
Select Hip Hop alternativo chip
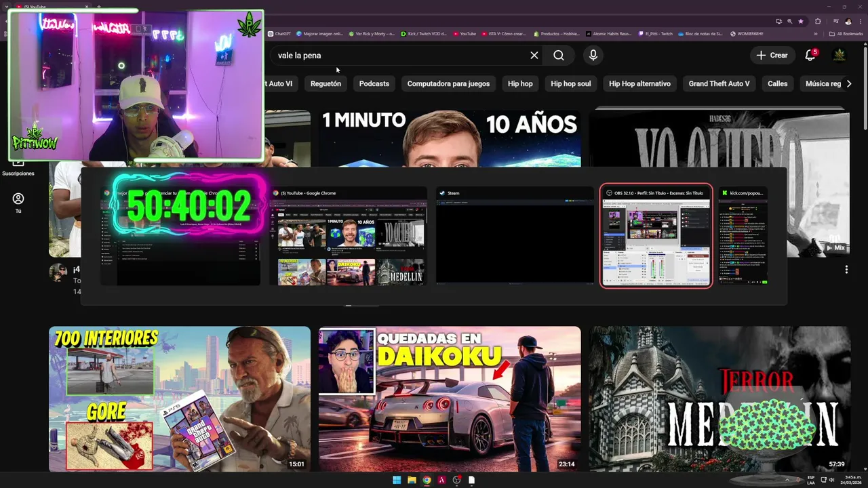coord(639,84)
